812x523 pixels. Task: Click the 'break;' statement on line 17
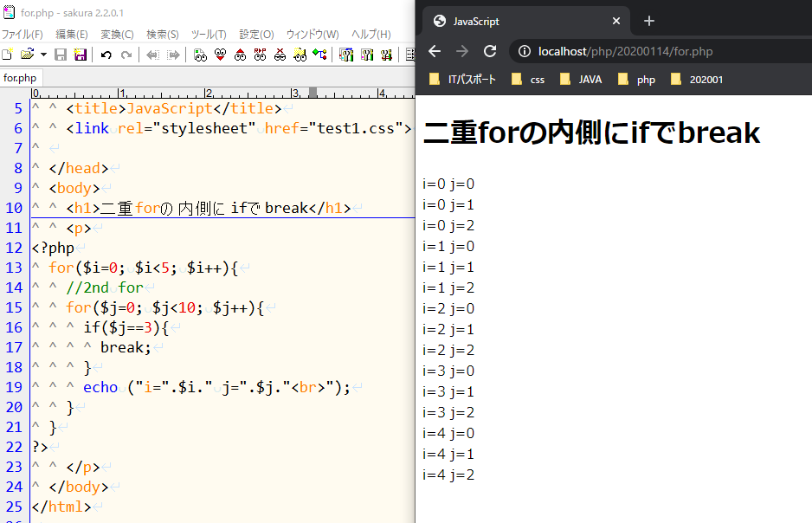click(x=126, y=347)
